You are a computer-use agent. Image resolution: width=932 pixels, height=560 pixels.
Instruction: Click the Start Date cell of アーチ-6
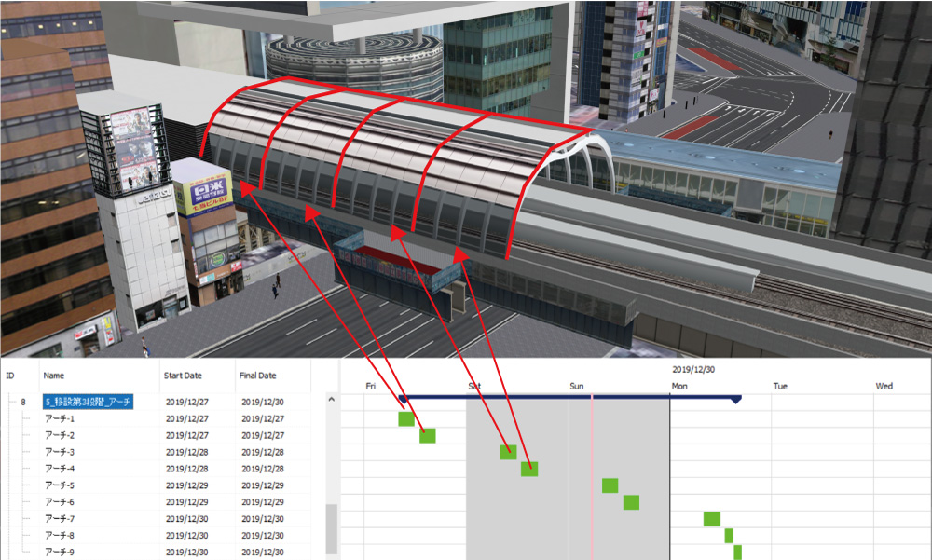pyautogui.click(x=187, y=501)
